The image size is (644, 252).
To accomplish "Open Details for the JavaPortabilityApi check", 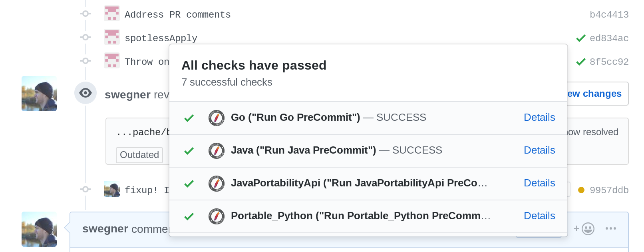I will click(x=539, y=183).
